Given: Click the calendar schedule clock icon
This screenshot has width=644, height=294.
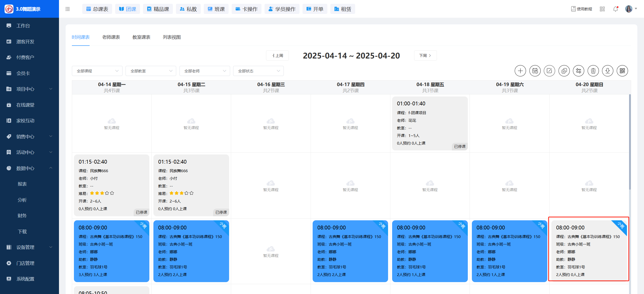Looking at the screenshot, I should point(535,71).
